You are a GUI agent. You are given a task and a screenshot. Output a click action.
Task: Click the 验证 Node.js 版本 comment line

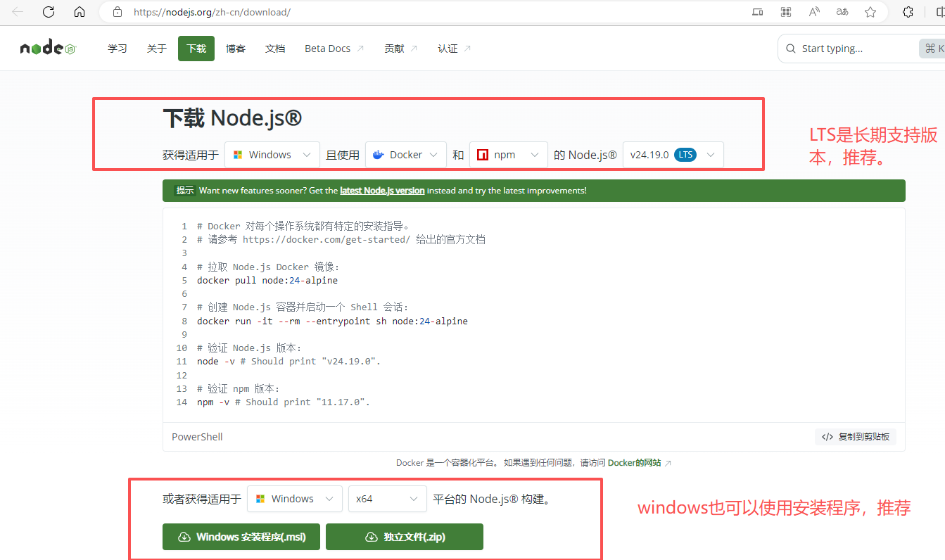249,348
